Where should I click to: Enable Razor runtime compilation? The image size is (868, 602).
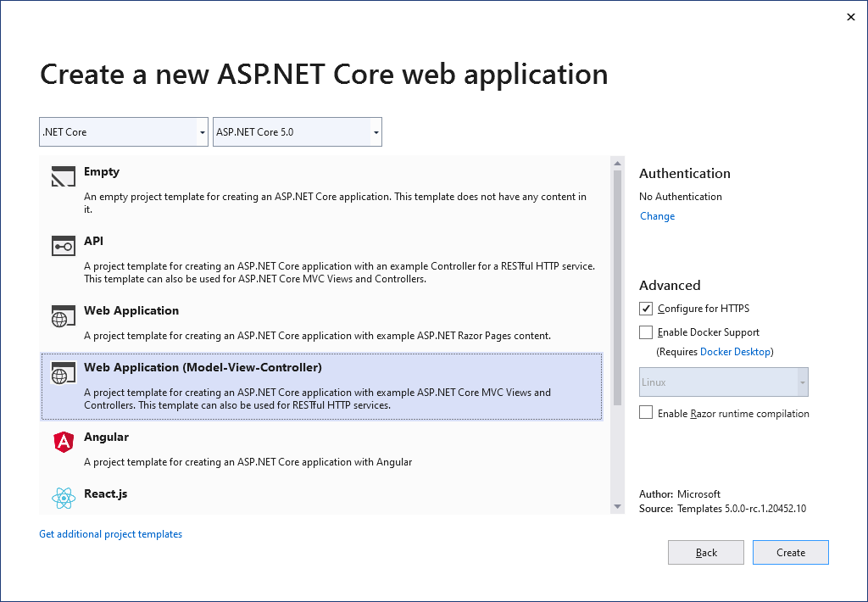pos(645,413)
